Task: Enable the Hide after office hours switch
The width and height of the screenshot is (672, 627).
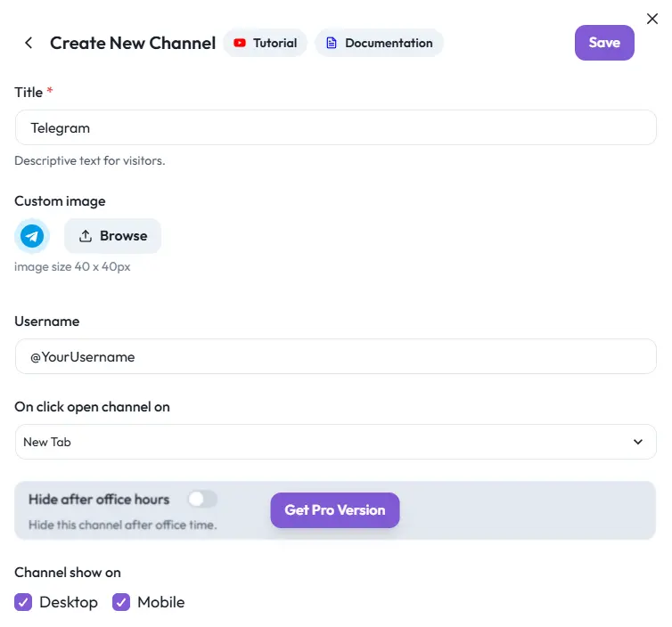Action: [x=201, y=500]
